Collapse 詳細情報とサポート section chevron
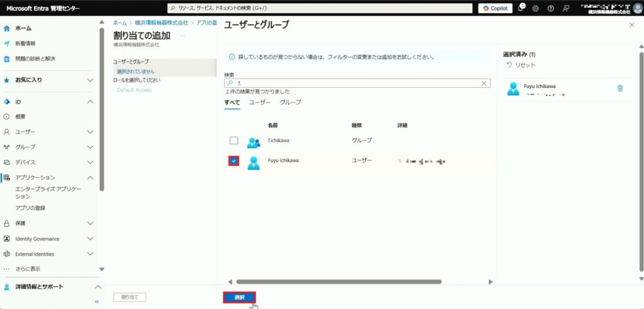The width and height of the screenshot is (644, 309). point(97,286)
